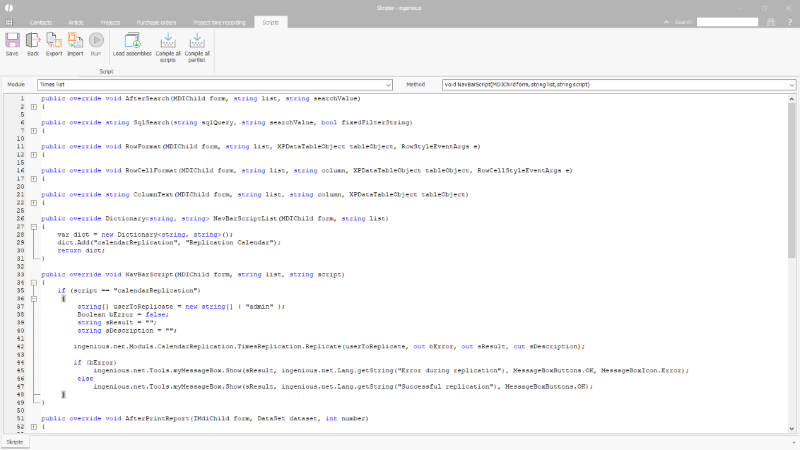Viewport: 800px width, 450px height.
Task: Click the NavBarScript method signature line 33
Action: [x=193, y=274]
